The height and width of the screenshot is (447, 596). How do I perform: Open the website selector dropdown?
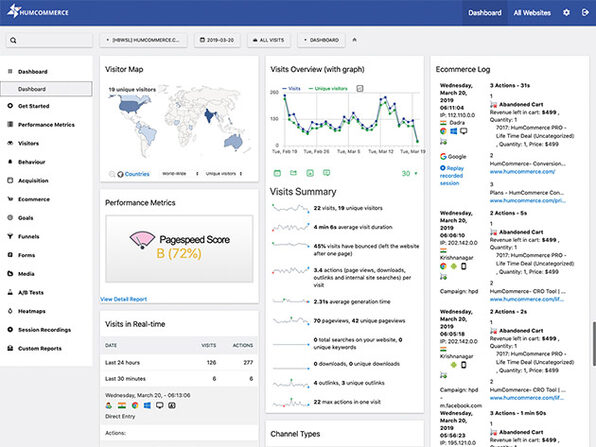pos(143,40)
